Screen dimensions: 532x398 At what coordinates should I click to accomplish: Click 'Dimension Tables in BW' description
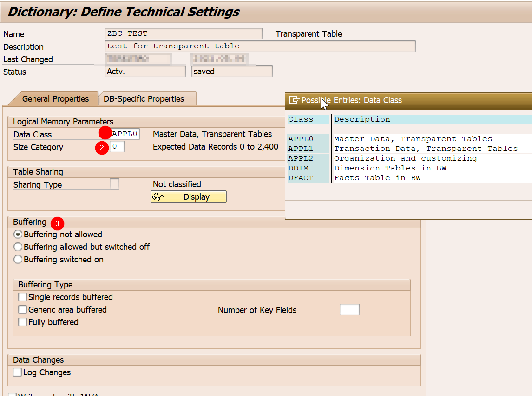390,168
